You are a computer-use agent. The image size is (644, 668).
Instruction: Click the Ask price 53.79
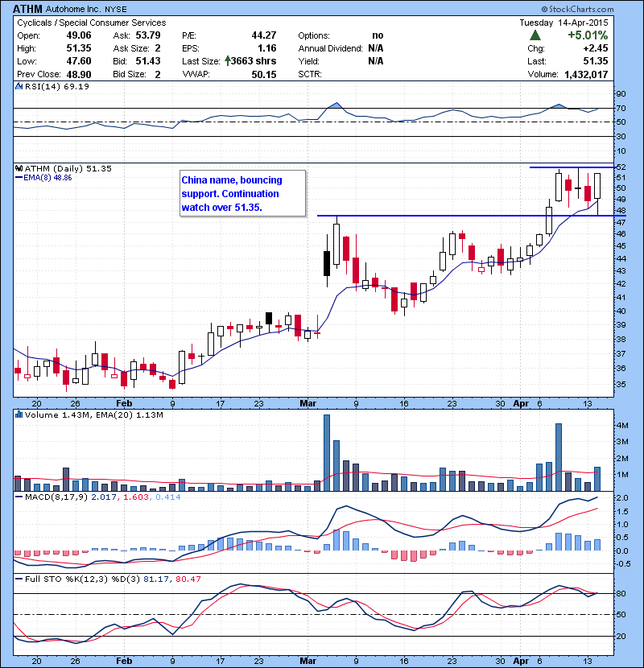click(x=148, y=35)
